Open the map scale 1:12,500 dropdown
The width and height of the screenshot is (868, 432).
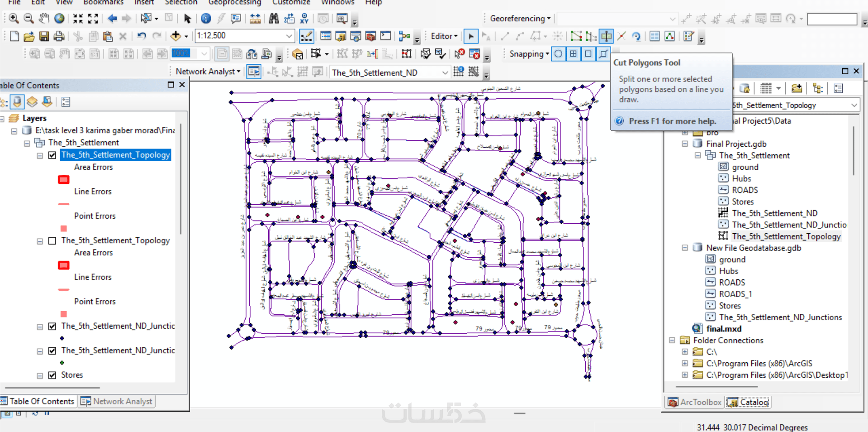pyautogui.click(x=289, y=36)
